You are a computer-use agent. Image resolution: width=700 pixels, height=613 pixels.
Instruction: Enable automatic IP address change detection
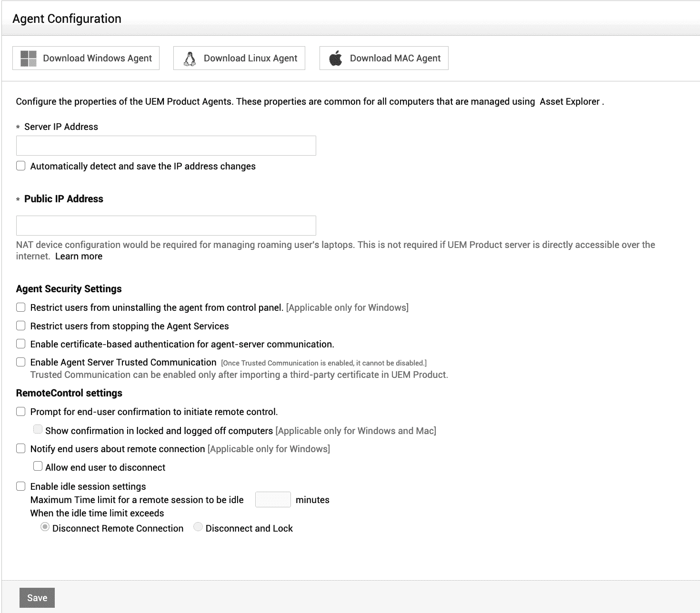click(21, 166)
